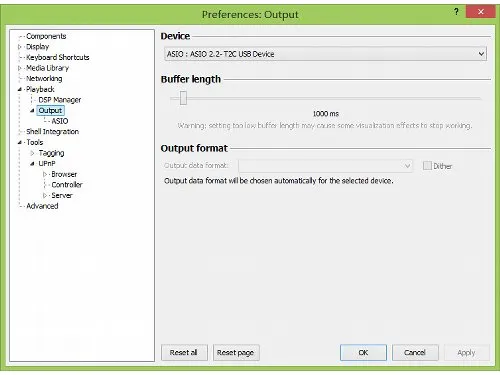Image resolution: width=500 pixels, height=375 pixels.
Task: Click the 1000 ms buffer value text
Action: pos(326,114)
